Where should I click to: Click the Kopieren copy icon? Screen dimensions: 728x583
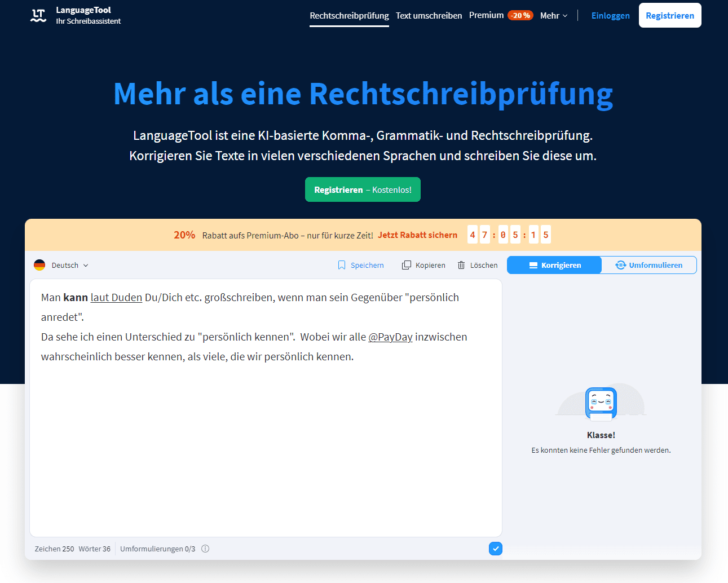coord(407,265)
